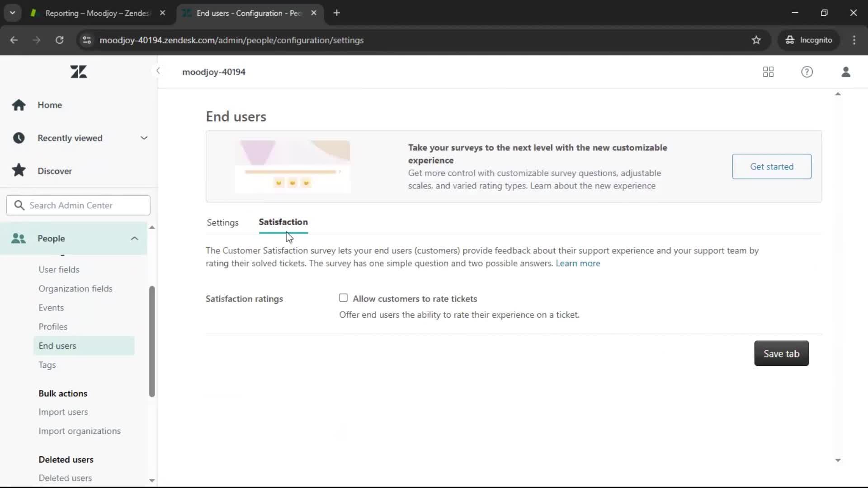
Task: Click the Deleted users bold heading
Action: [x=66, y=460]
